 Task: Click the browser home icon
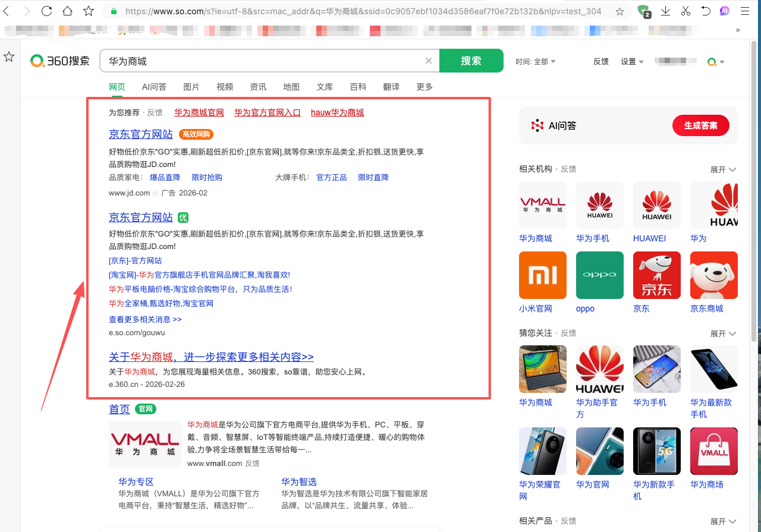tap(68, 10)
